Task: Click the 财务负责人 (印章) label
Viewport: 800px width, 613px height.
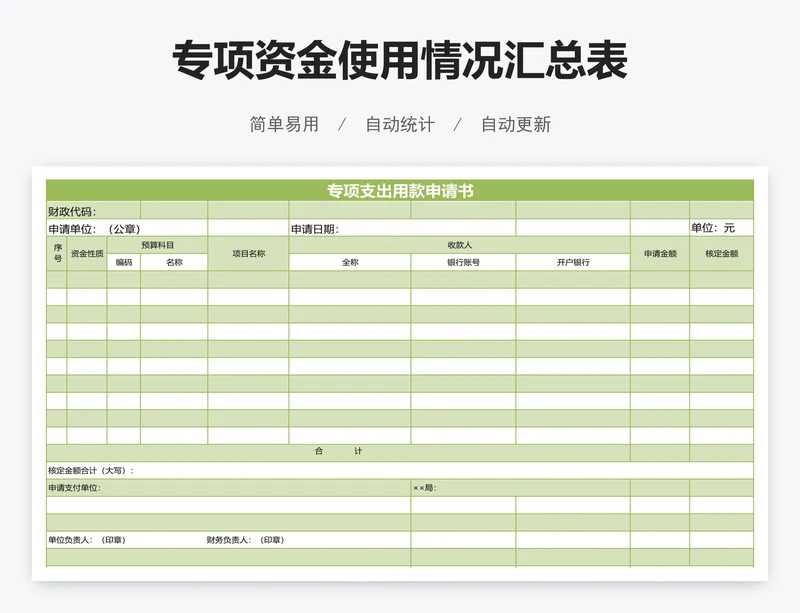Action: point(245,540)
